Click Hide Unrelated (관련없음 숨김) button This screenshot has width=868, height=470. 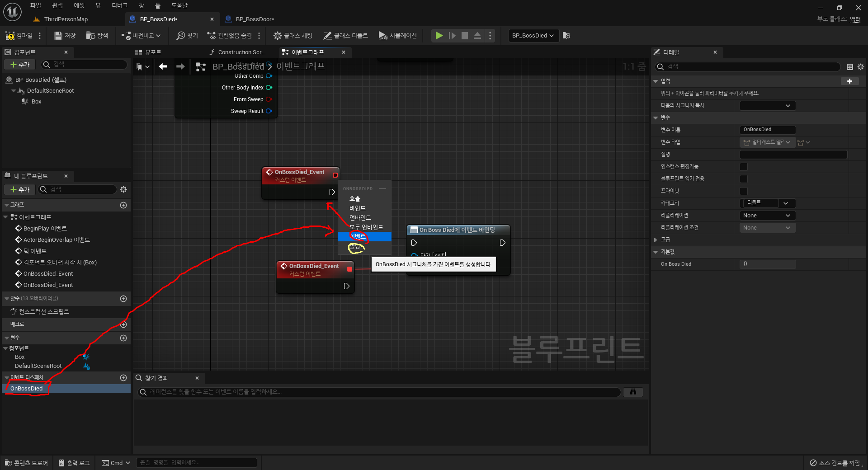(x=230, y=36)
